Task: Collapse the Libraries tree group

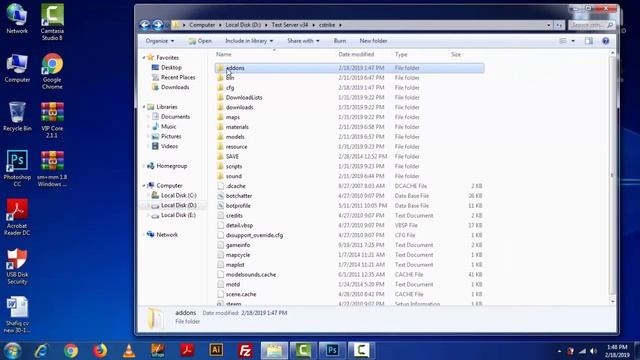Action: tap(144, 107)
